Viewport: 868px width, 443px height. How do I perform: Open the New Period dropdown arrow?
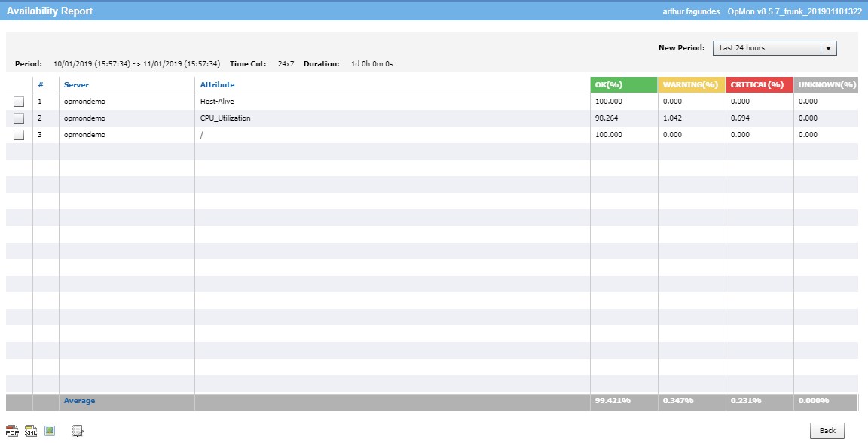point(828,48)
